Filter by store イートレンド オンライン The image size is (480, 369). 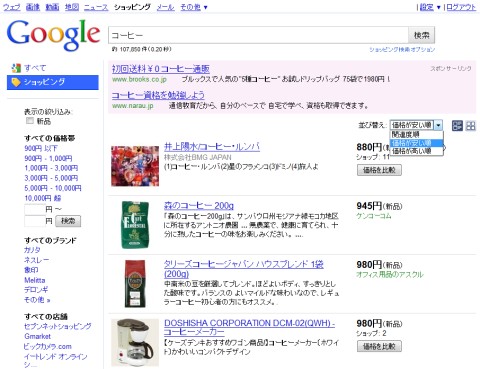click(56, 360)
